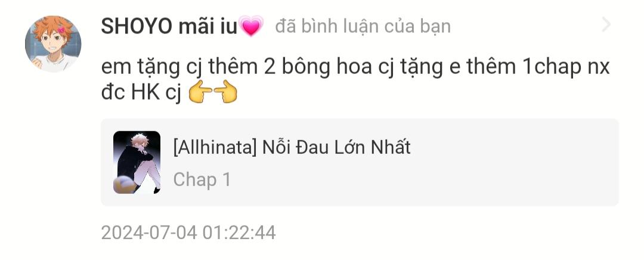
Task: Click the comment line starting 'em tặng cj'
Action: click(x=355, y=67)
